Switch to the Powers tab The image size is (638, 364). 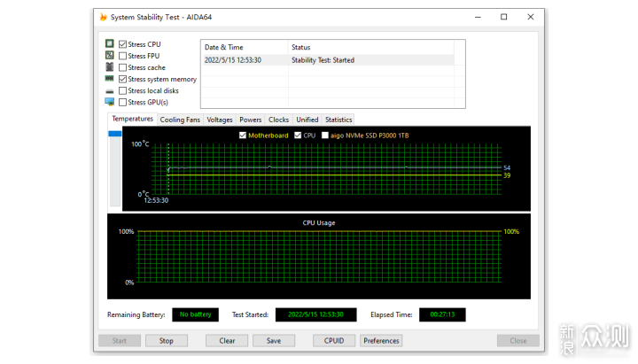pyautogui.click(x=250, y=120)
